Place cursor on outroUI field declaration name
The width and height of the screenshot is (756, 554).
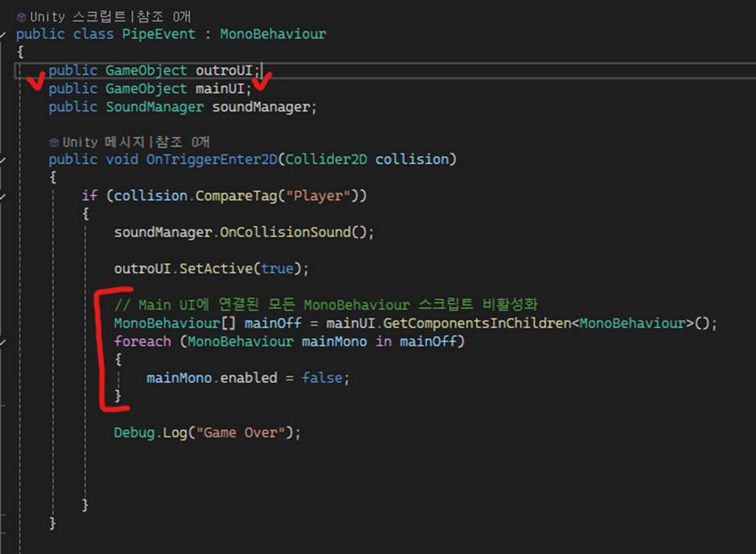click(224, 71)
